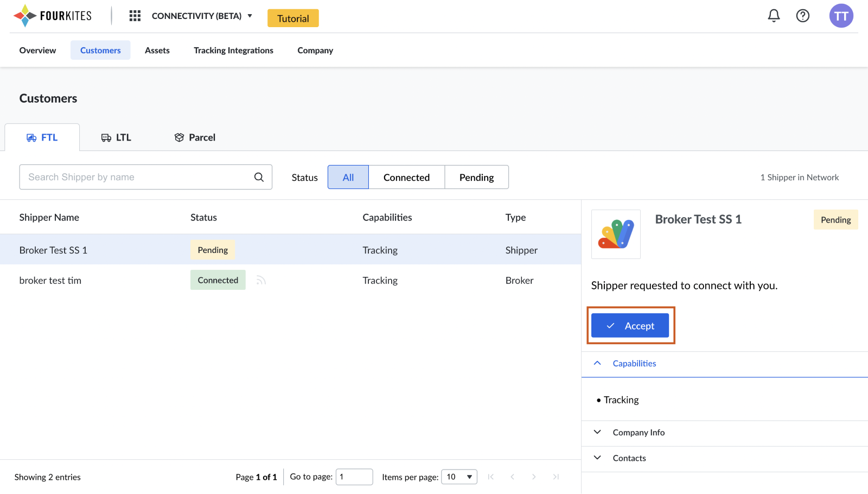The width and height of the screenshot is (868, 494).
Task: Expand the Company Info section
Action: tap(639, 433)
